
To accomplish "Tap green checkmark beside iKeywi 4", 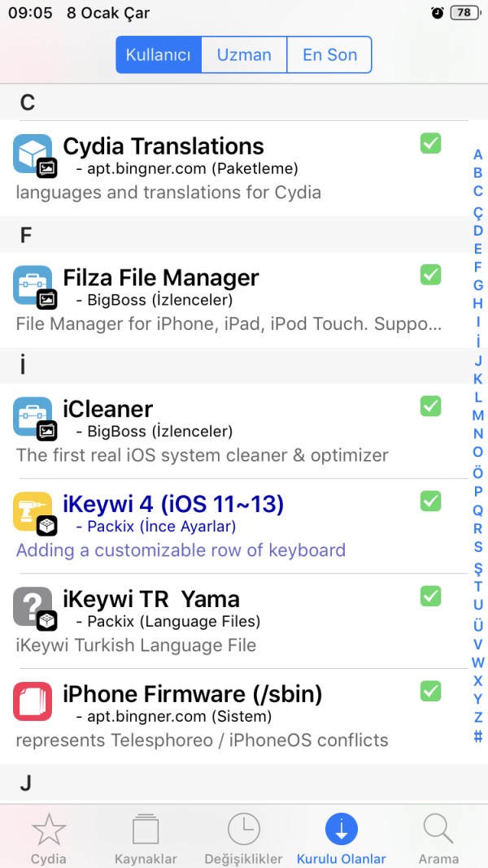I will pos(430,501).
